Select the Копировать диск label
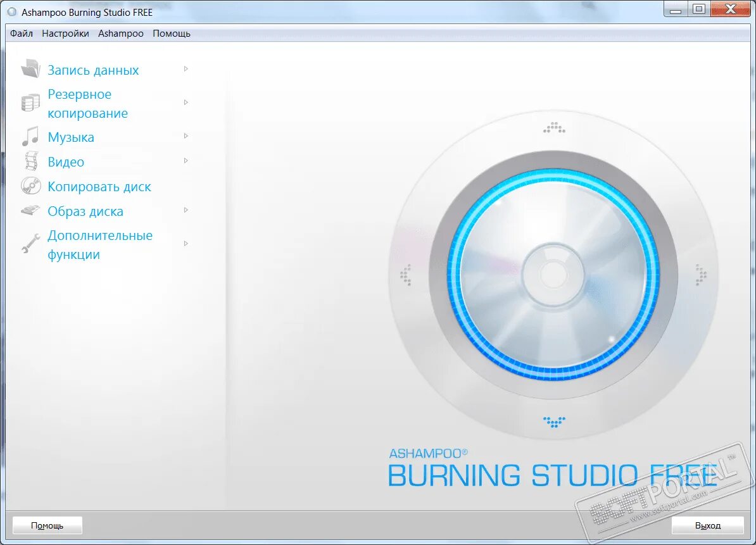The image size is (756, 545). 99,187
